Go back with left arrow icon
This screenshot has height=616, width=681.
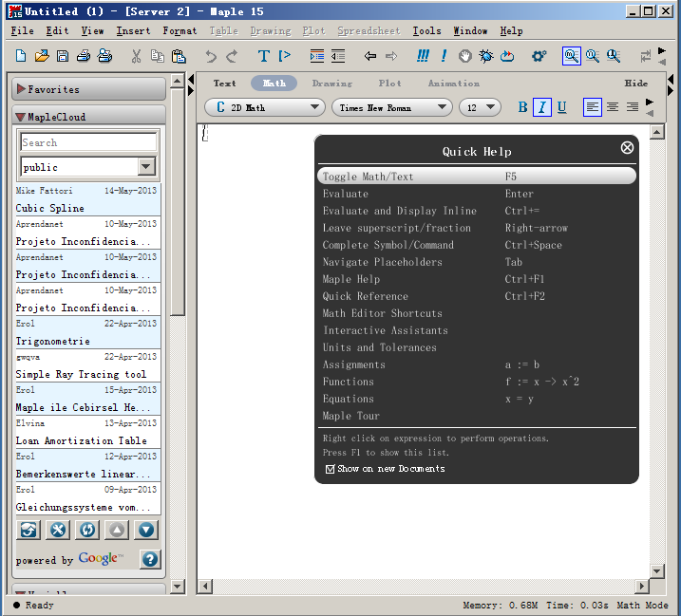370,56
